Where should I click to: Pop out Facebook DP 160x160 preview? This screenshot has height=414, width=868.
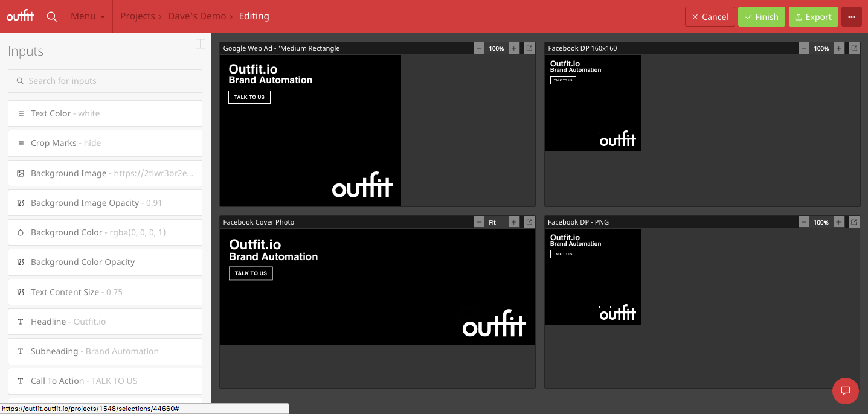(x=855, y=48)
